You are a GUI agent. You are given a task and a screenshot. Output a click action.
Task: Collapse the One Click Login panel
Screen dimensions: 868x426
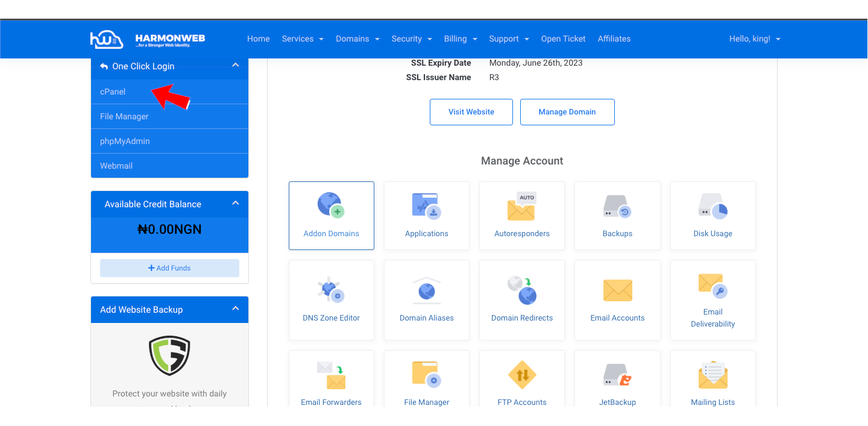point(236,66)
